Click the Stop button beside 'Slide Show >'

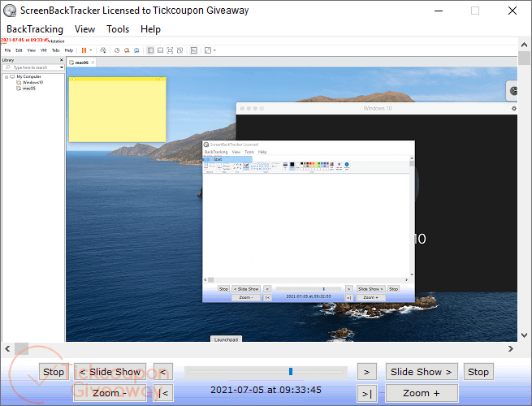pos(478,372)
